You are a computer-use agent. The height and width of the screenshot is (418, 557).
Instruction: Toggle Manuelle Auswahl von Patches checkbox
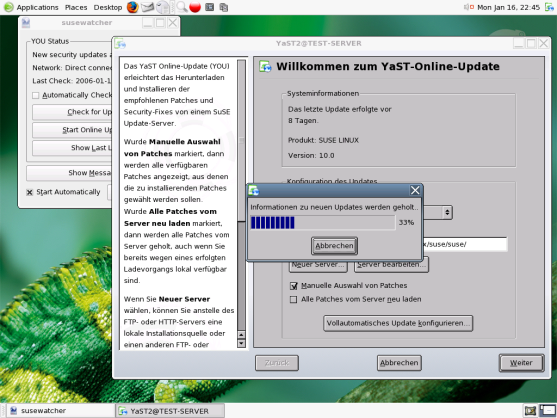pos(294,286)
